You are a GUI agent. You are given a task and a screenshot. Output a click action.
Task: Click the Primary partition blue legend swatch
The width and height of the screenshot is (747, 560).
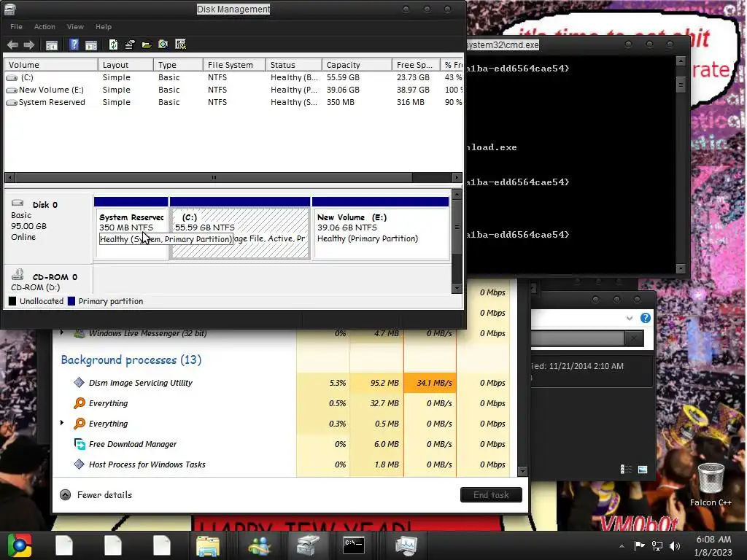click(71, 301)
